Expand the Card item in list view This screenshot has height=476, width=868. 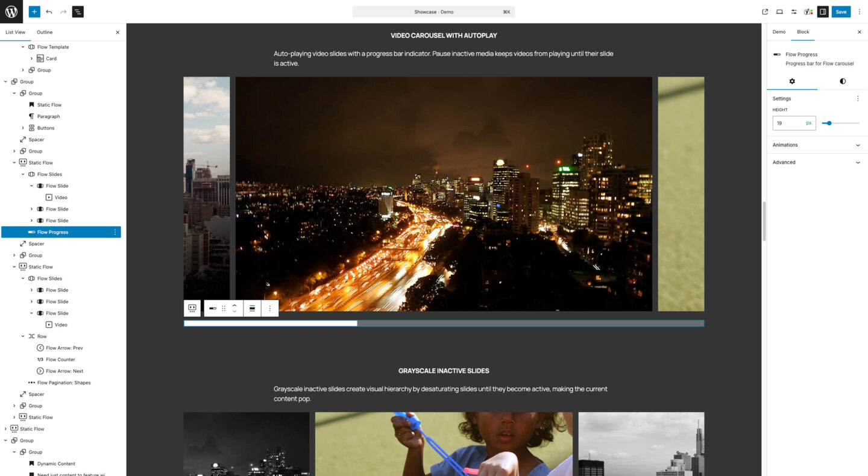point(32,58)
